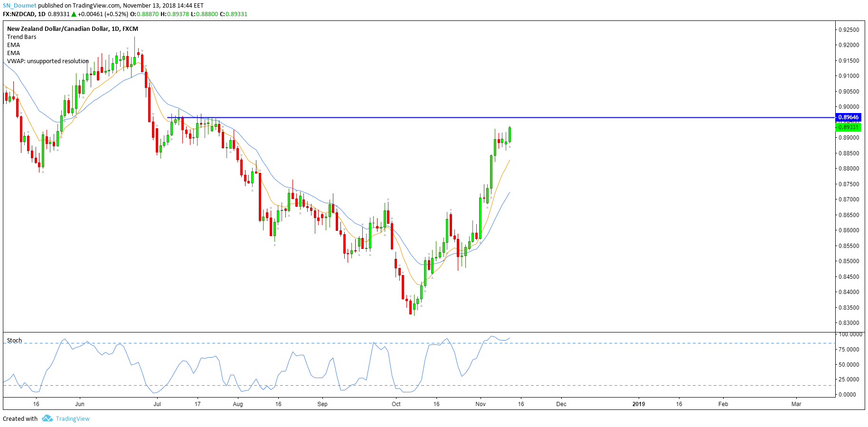Click the closing price value C:0.89331
Viewport: 868px width, 427px height.
234,14
